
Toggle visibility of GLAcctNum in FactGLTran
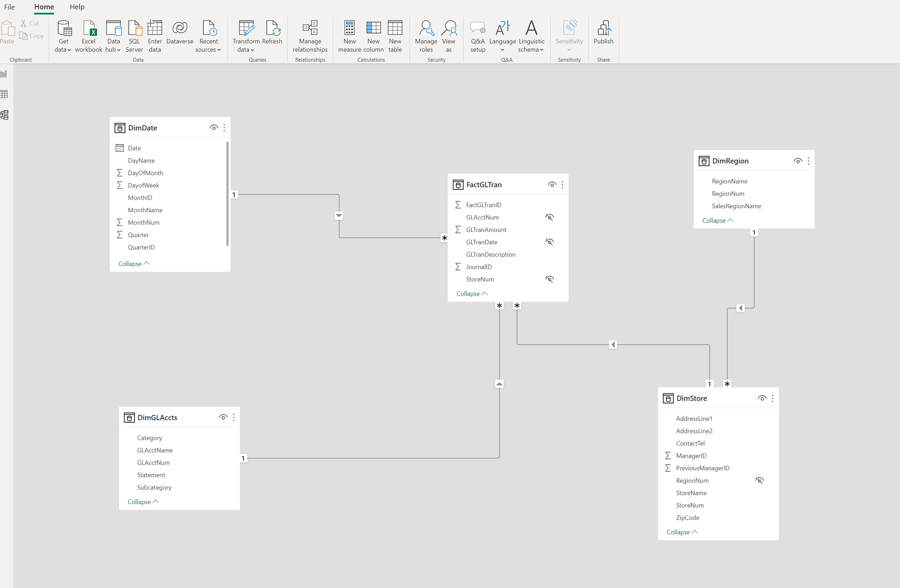point(549,217)
